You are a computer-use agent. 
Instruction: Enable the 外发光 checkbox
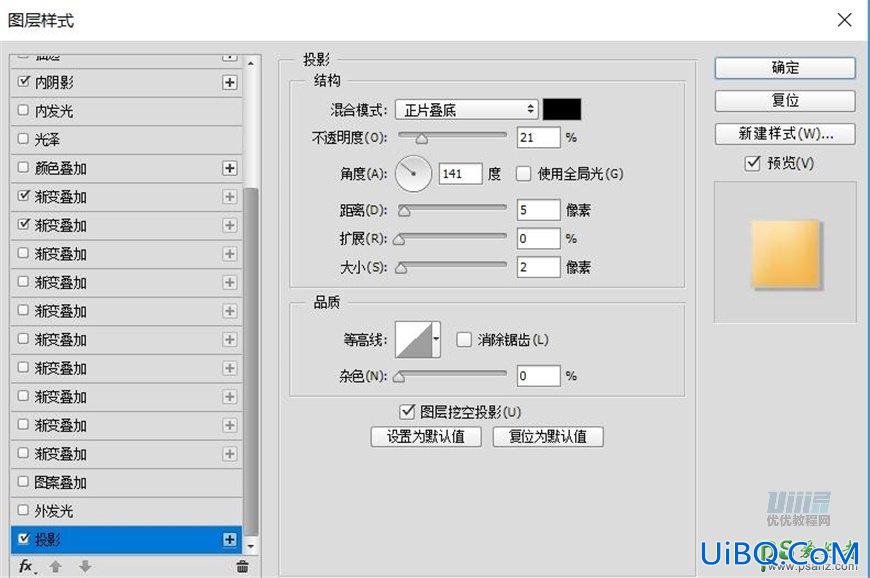pyautogui.click(x=23, y=510)
